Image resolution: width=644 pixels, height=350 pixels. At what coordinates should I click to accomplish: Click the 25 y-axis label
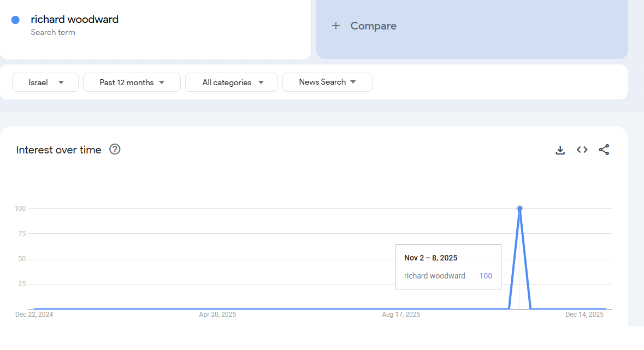pyautogui.click(x=22, y=284)
